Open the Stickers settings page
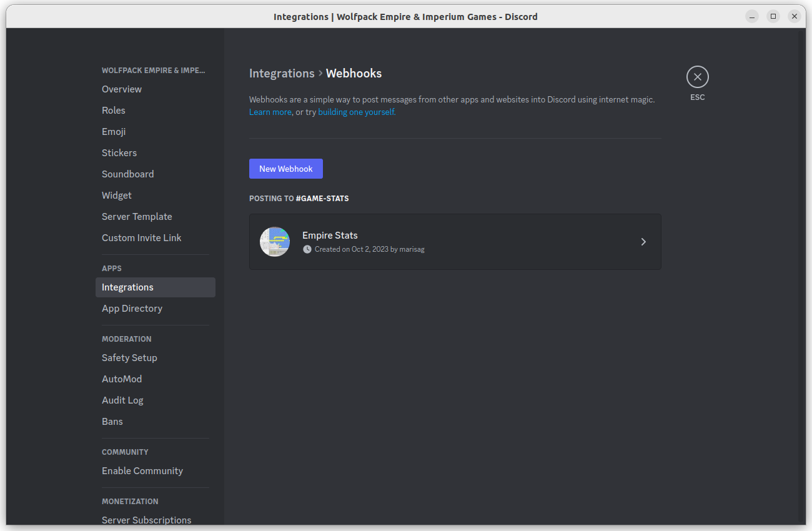 click(156, 153)
